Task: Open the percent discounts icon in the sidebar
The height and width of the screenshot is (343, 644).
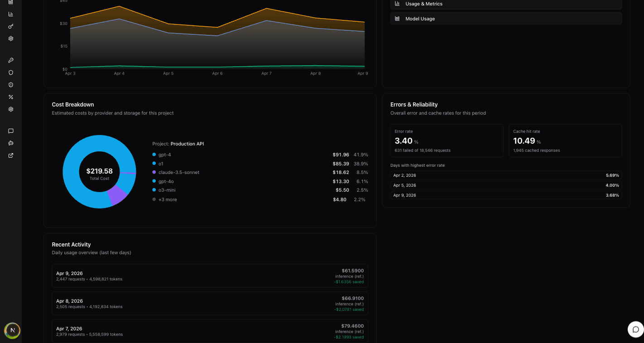Action: (x=11, y=97)
